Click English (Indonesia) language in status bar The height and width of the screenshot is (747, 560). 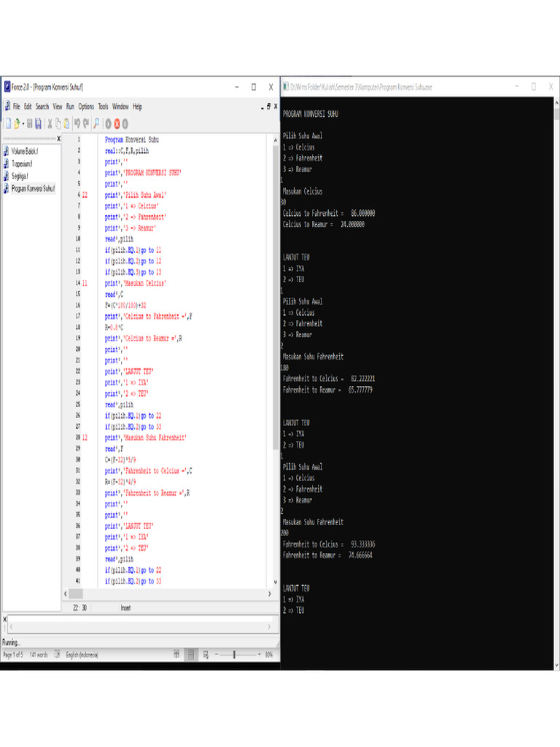[x=82, y=654]
